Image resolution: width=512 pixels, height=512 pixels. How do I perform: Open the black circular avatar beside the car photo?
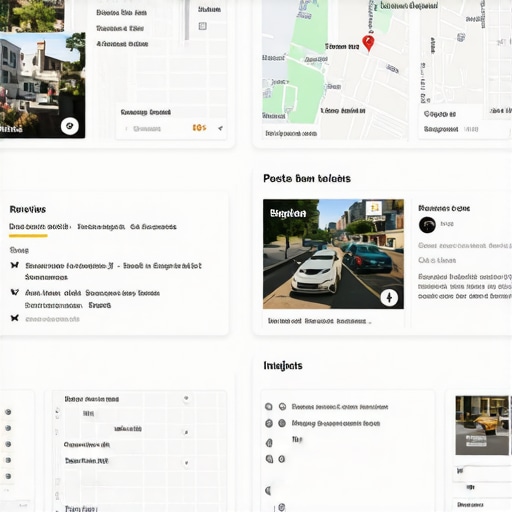click(x=427, y=225)
